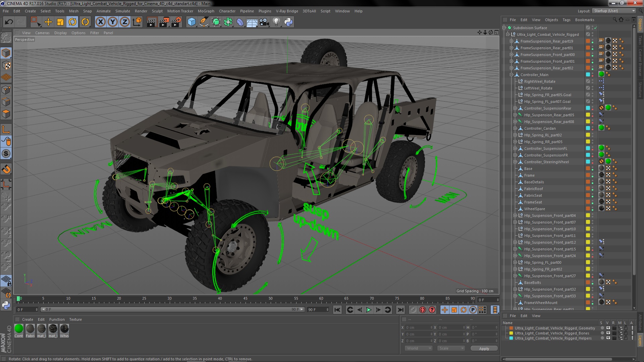Click the Rotate tool icon
644x362 pixels.
[x=72, y=22]
